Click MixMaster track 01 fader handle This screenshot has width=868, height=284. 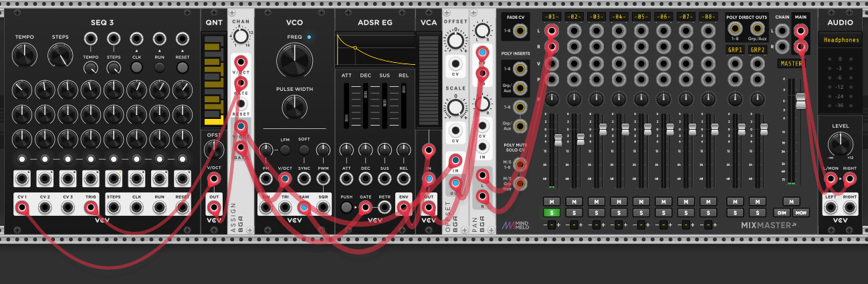pos(558,140)
